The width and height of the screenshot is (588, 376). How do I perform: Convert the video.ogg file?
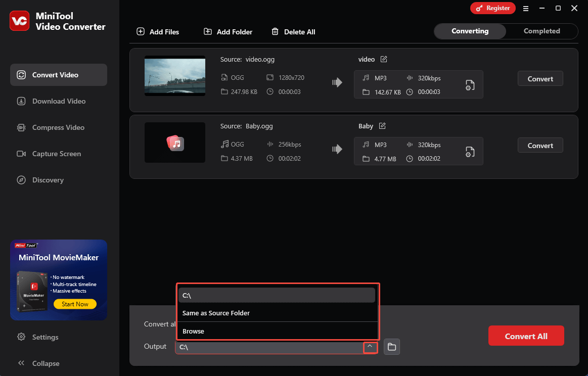point(540,79)
